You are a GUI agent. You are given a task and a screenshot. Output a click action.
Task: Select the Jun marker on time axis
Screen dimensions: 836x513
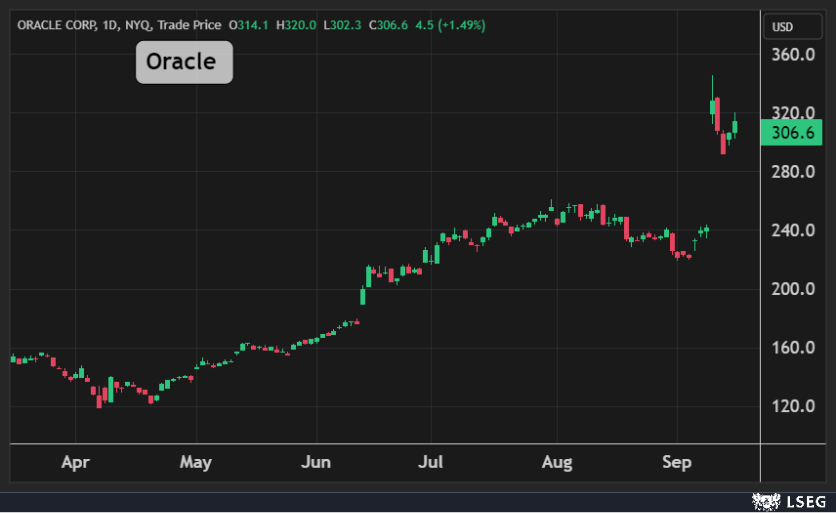[316, 463]
